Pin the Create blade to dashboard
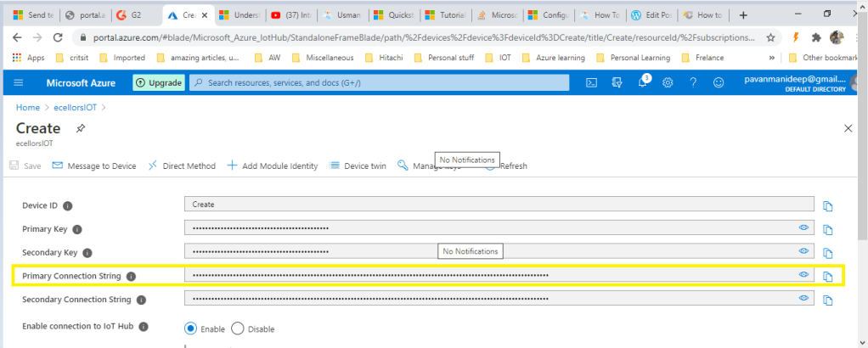 (81, 128)
